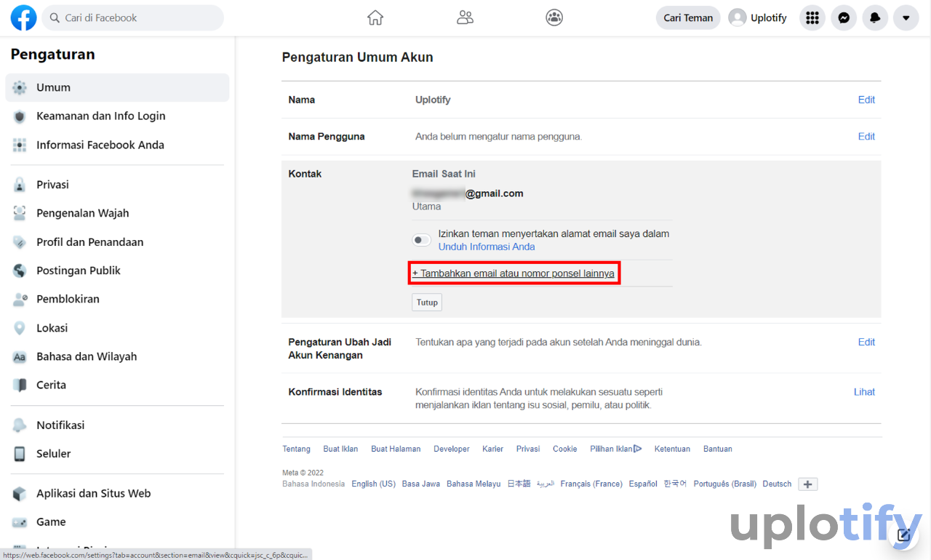Edit the Nama row
The image size is (931, 560).
[866, 100]
